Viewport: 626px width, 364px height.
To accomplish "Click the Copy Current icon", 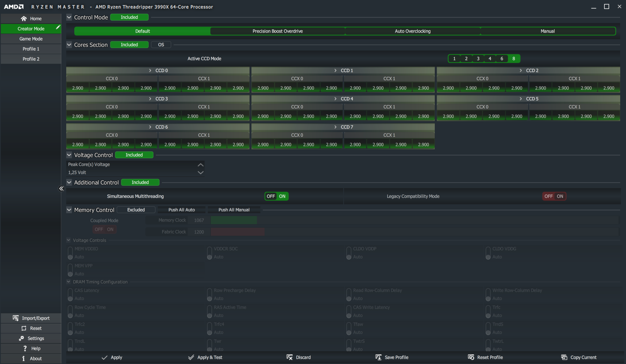I will coord(564,357).
